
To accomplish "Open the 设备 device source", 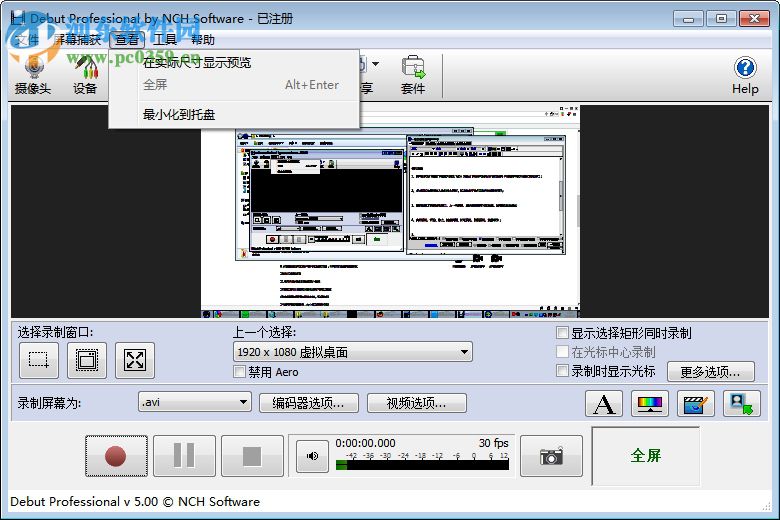I will (x=85, y=75).
